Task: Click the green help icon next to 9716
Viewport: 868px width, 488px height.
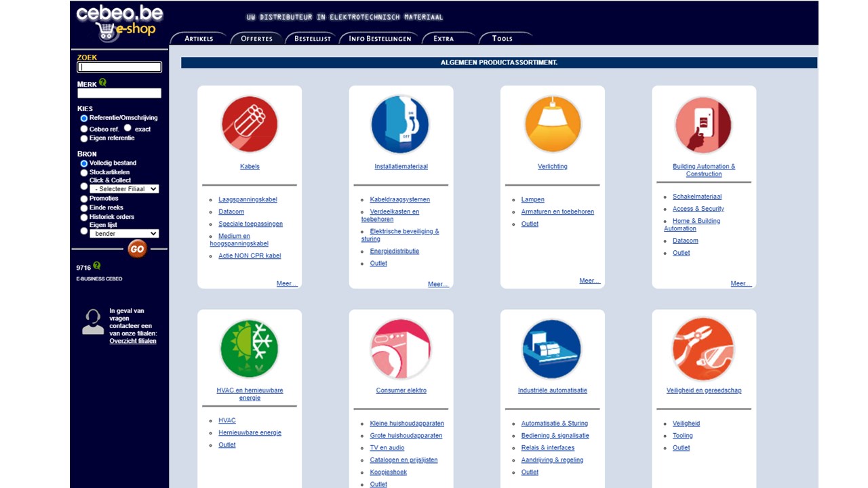Action: [x=97, y=266]
